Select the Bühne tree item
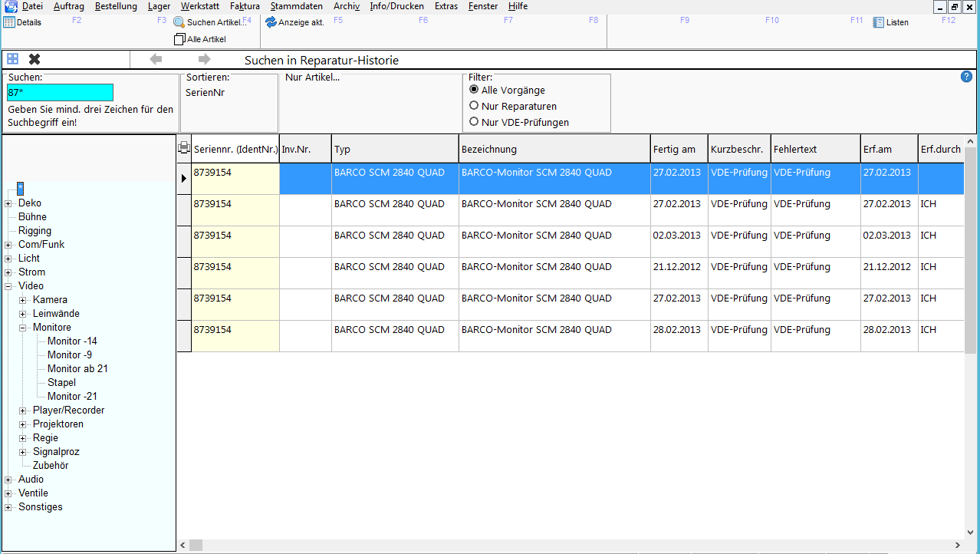This screenshot has height=554, width=980. (x=32, y=217)
